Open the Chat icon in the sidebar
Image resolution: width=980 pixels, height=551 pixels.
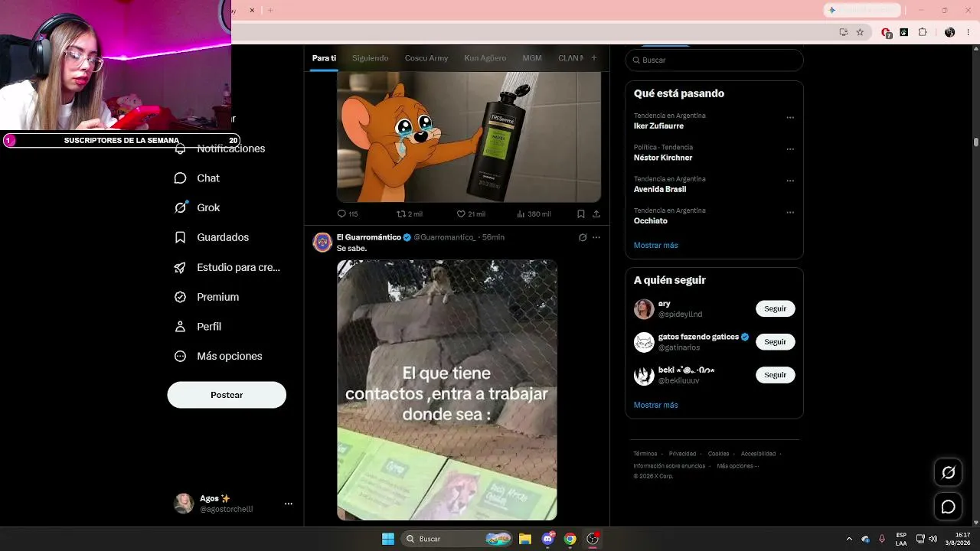click(180, 178)
